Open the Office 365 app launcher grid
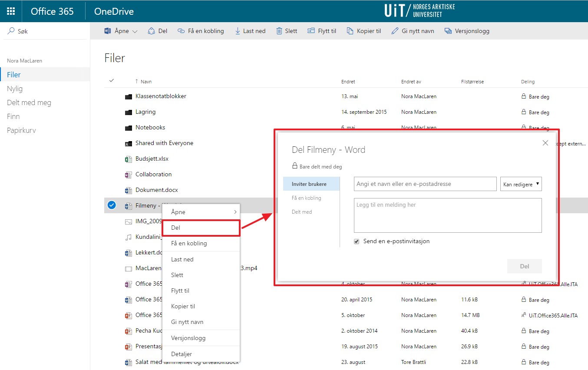 (11, 11)
